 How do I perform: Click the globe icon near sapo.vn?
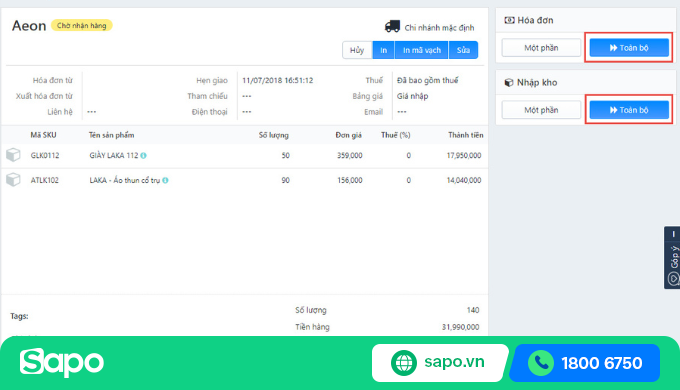point(404,363)
